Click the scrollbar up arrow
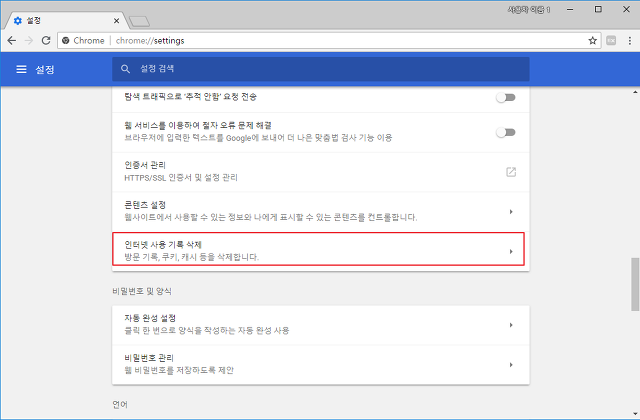Viewport: 640px width, 420px height. point(635,92)
